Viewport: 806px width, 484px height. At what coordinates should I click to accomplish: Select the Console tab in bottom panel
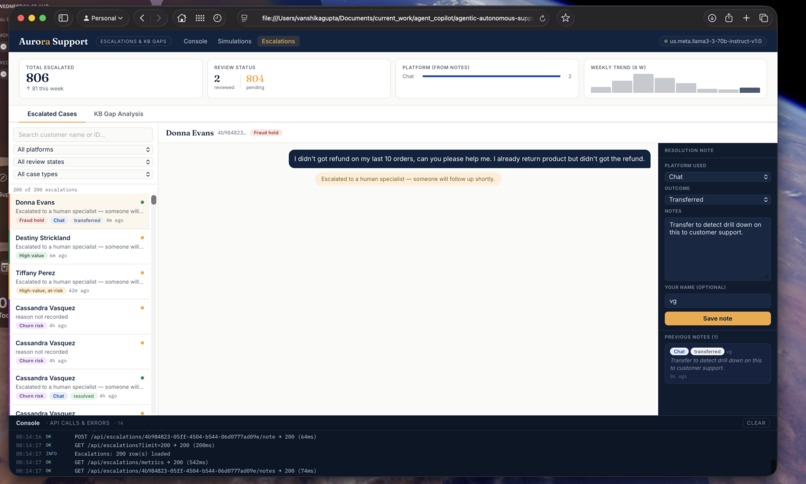click(28, 423)
